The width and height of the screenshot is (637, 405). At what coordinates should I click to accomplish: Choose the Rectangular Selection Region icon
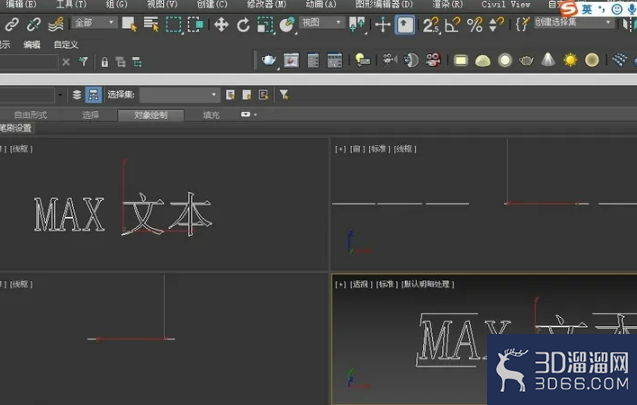(x=173, y=25)
